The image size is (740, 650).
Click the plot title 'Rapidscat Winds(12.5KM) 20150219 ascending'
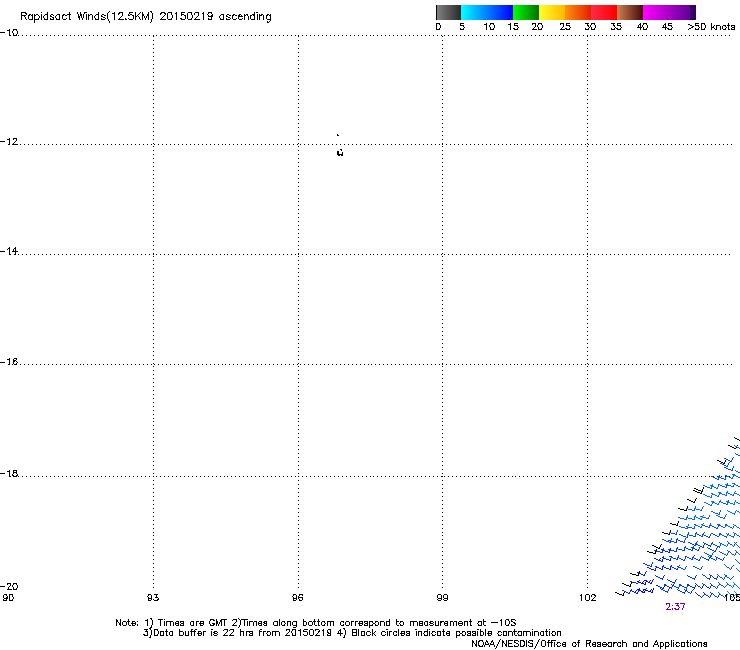point(146,17)
